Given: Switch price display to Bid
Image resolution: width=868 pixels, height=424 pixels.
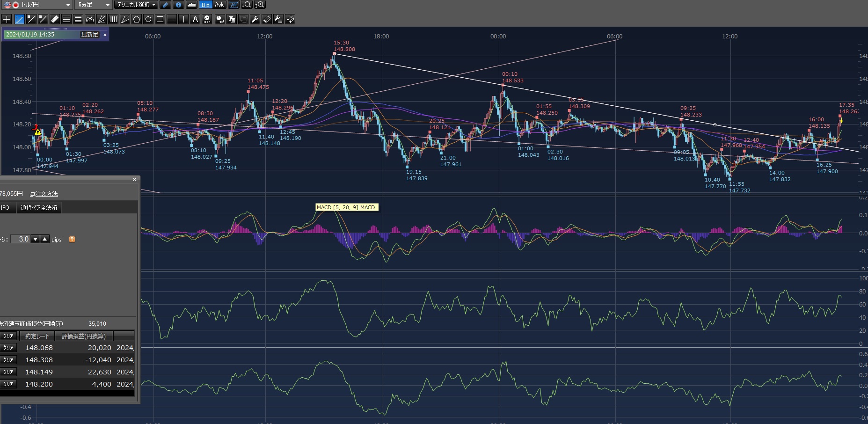Looking at the screenshot, I should click(205, 5).
